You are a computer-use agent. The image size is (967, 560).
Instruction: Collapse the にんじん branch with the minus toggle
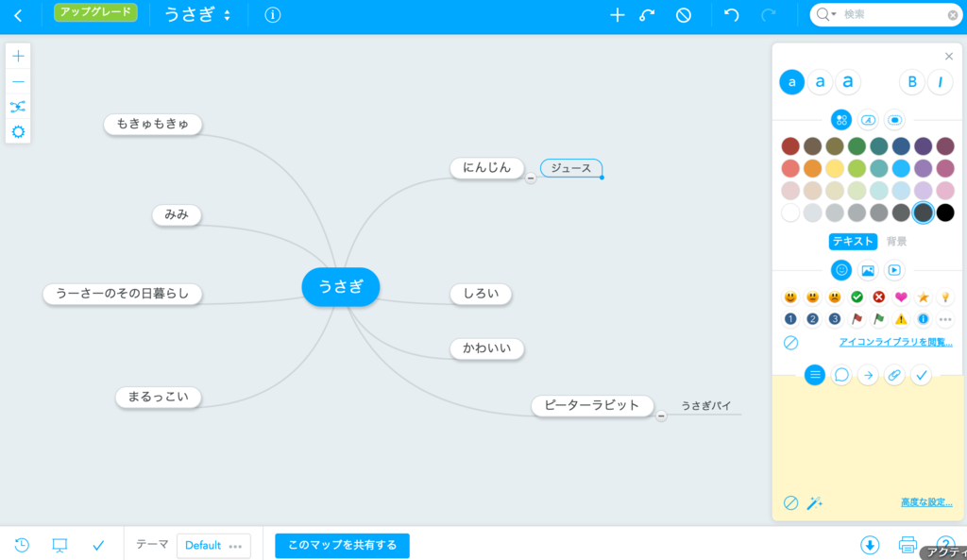tap(533, 176)
